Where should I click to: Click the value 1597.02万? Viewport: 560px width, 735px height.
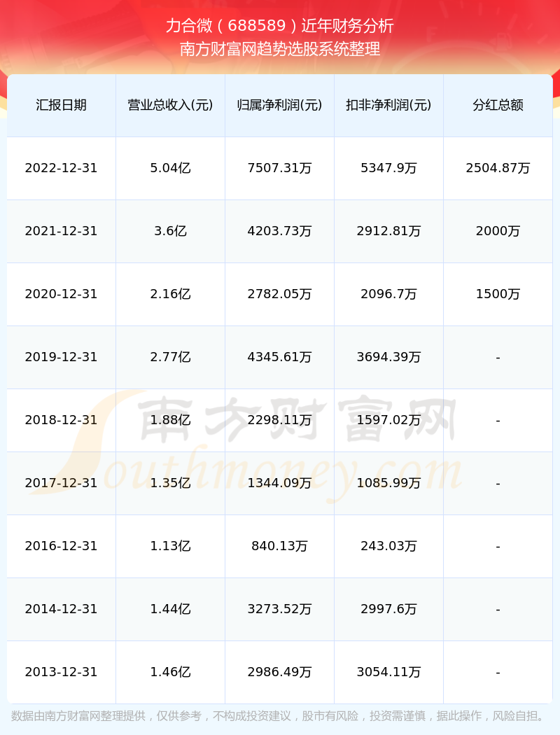[389, 420]
